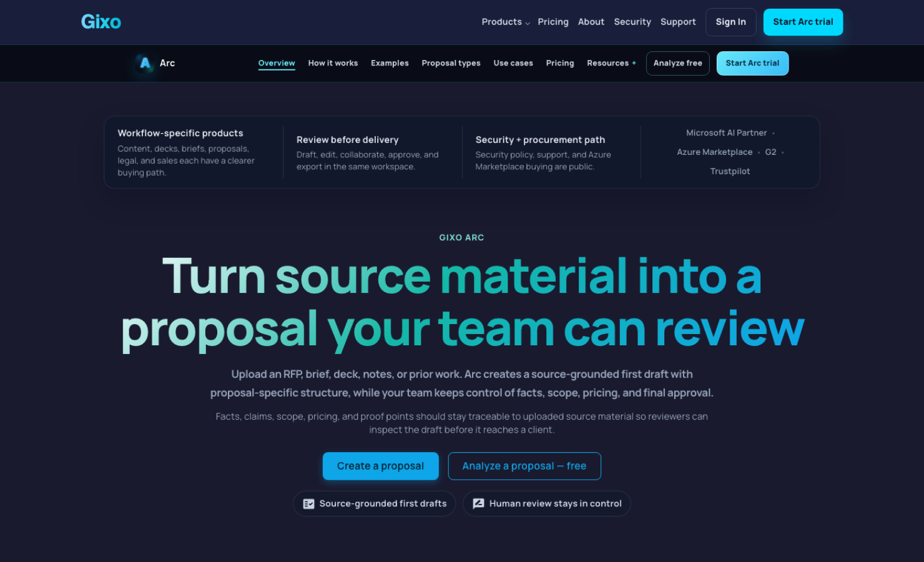Go to Proposal types section
Viewport: 924px width, 562px height.
[451, 63]
